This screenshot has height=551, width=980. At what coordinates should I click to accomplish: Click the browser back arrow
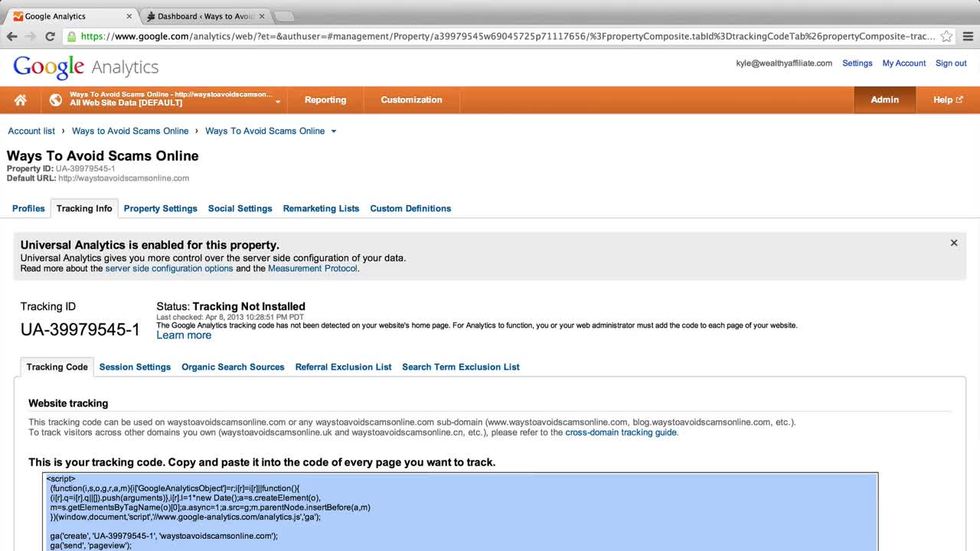(12, 36)
